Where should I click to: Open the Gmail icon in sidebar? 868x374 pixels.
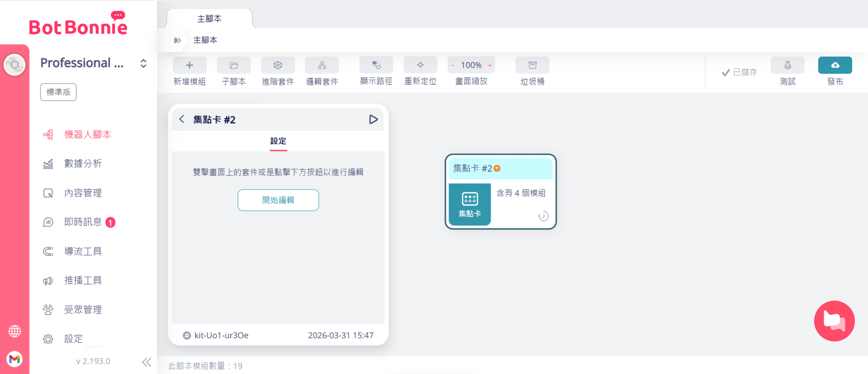pyautogui.click(x=14, y=359)
